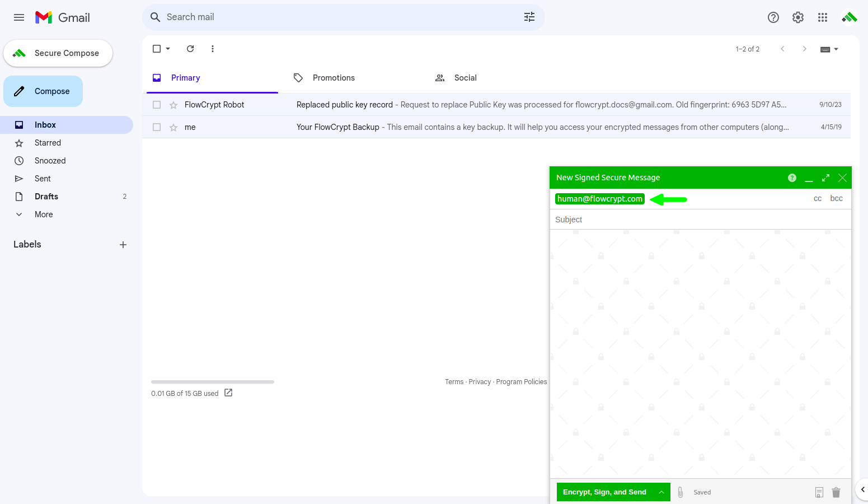Open the Support help icon

coord(773,17)
